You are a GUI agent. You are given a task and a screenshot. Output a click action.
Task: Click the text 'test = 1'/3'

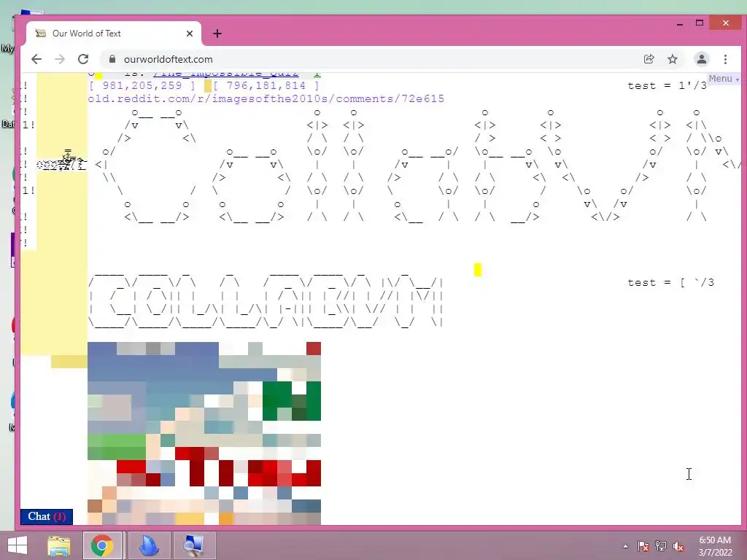(667, 86)
